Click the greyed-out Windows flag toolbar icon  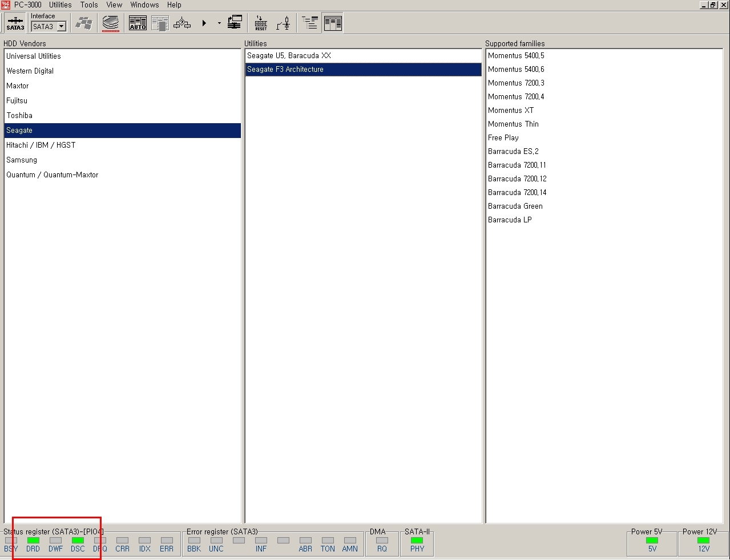click(84, 23)
